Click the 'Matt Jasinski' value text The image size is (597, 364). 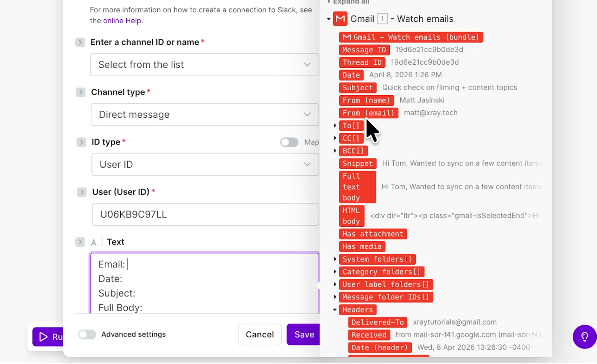pyautogui.click(x=422, y=100)
